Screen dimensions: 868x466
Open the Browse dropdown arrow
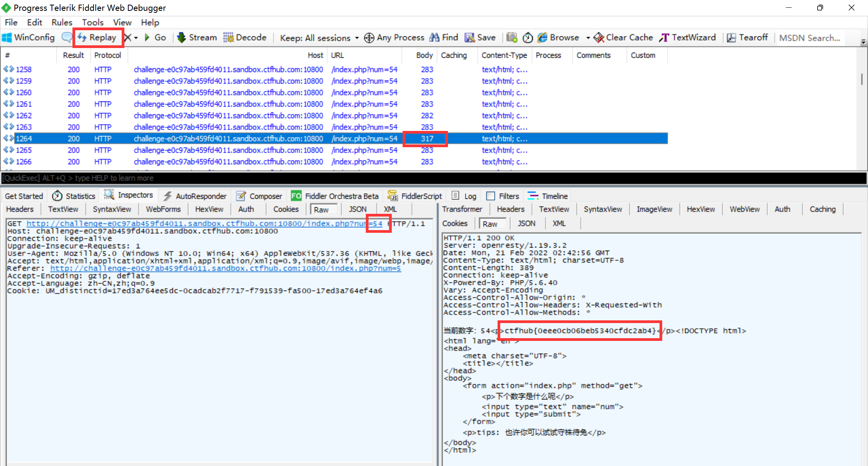588,38
